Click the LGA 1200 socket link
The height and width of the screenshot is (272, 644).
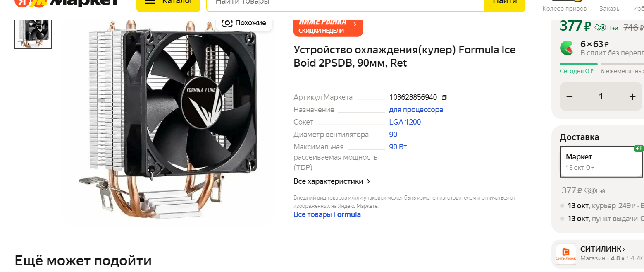[x=405, y=122]
